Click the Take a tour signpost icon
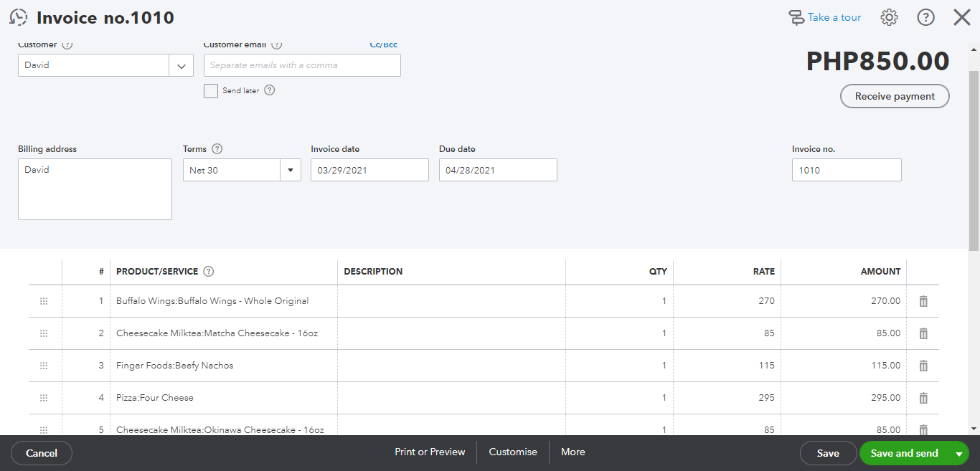The image size is (980, 471). point(796,18)
